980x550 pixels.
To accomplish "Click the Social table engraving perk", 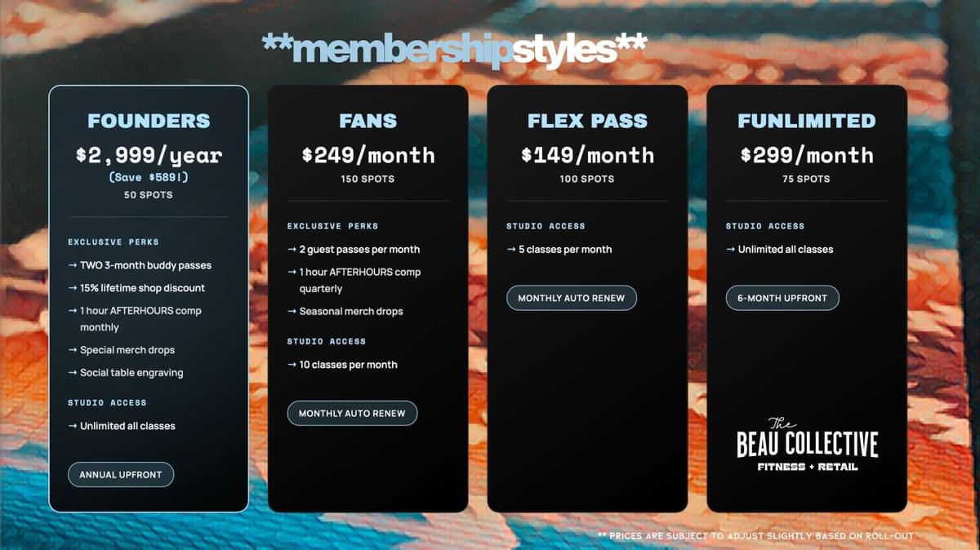I will click(131, 373).
